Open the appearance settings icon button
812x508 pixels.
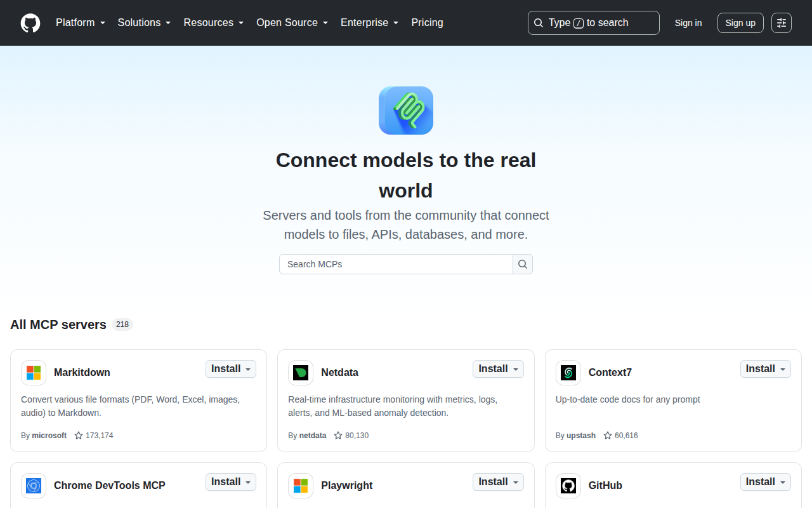click(x=782, y=23)
